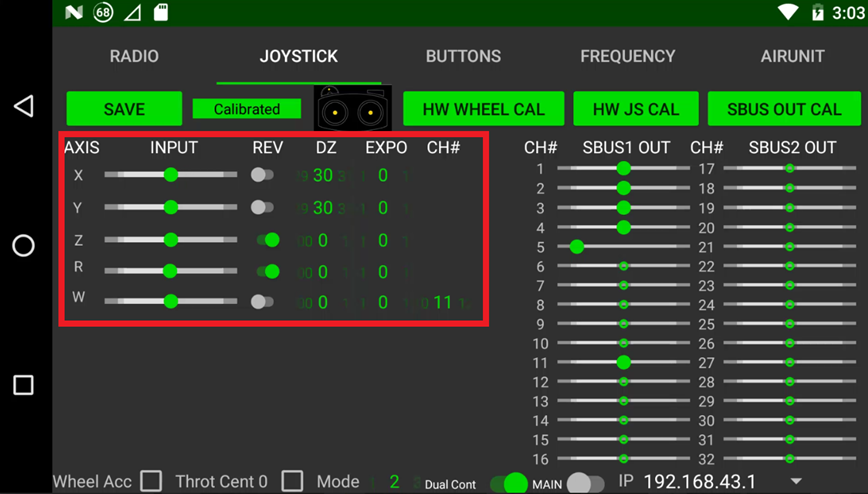The height and width of the screenshot is (494, 868).
Task: Click the HW WHEEL CAL button
Action: pos(483,109)
